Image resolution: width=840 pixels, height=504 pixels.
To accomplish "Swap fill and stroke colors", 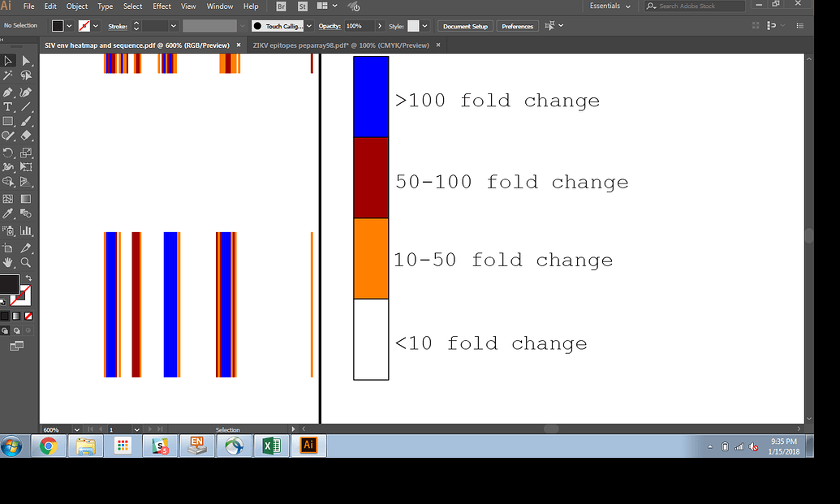I will point(27,278).
